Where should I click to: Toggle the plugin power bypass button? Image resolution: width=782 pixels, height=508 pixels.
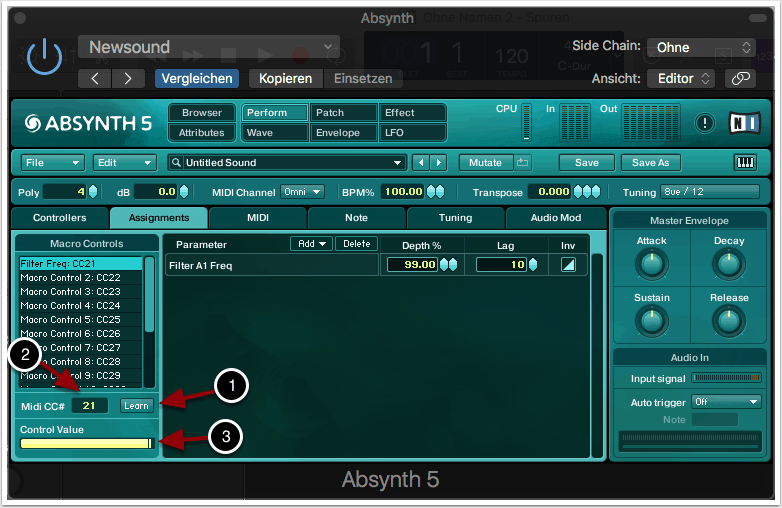tap(44, 58)
